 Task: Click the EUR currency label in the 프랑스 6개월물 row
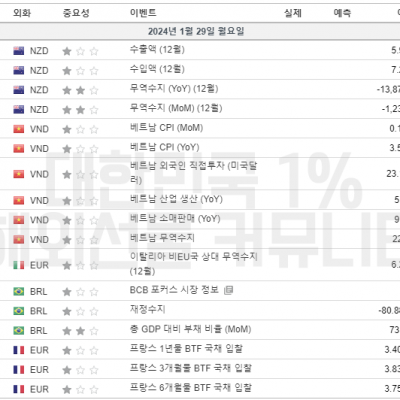pos(39,389)
